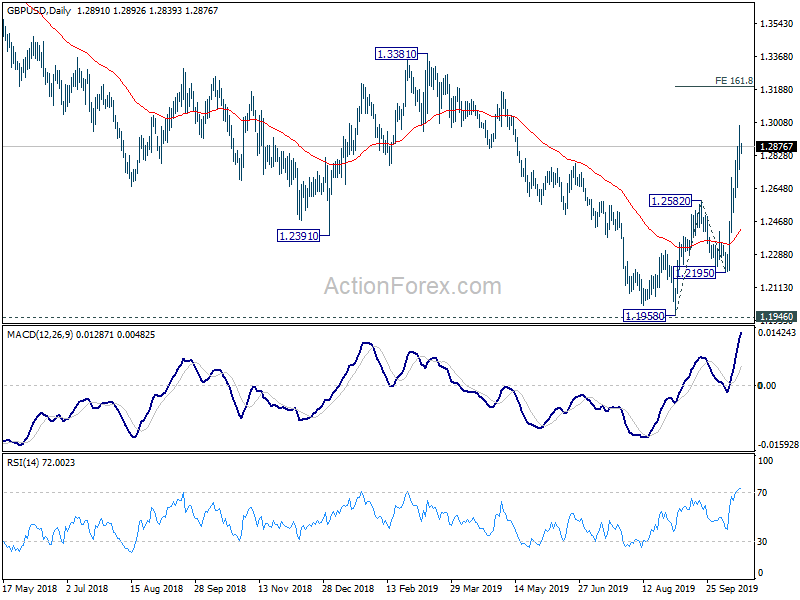Click the 13 Feb 2019 date label

pyautogui.click(x=412, y=588)
